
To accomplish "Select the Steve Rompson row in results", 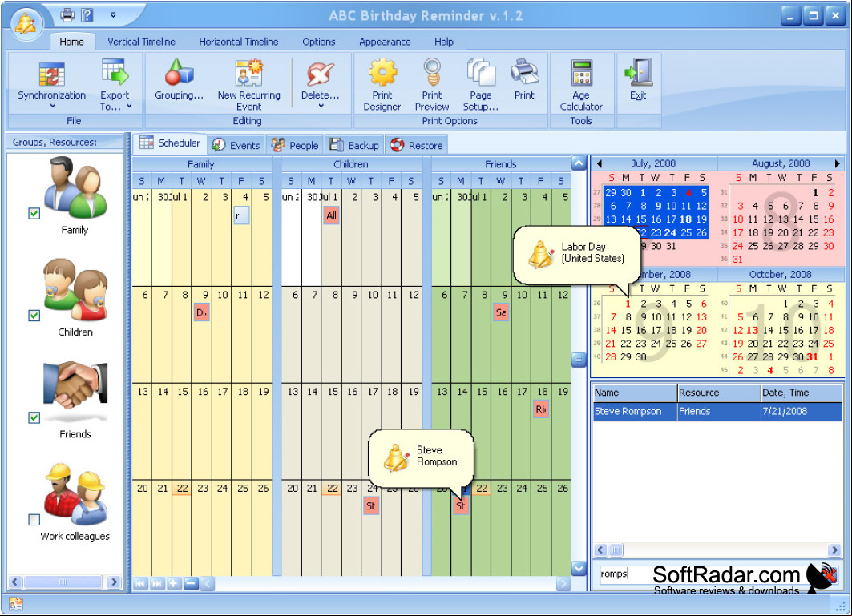I will [x=717, y=411].
